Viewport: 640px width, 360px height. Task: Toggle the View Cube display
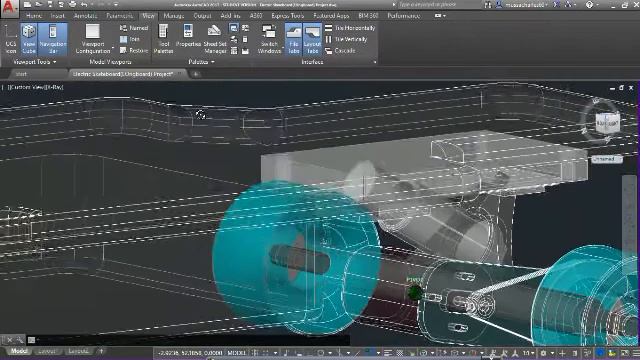click(x=29, y=40)
